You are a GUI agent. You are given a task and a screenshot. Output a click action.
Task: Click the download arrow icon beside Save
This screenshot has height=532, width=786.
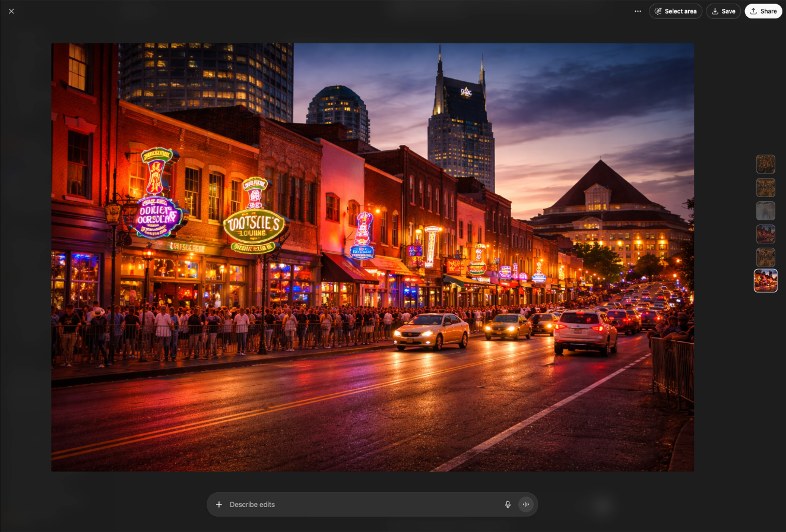pos(715,11)
